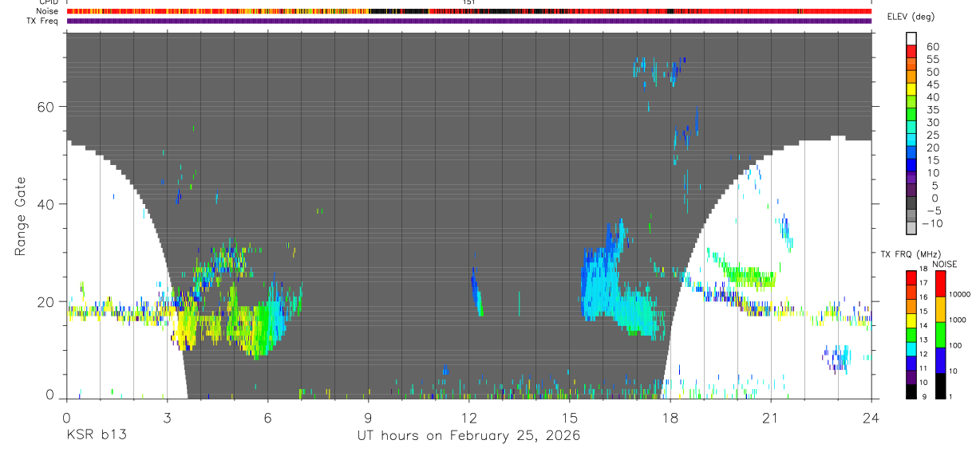The image size is (980, 452).
Task: Click the "100" label on the NOISE scale
Action: pos(957,345)
